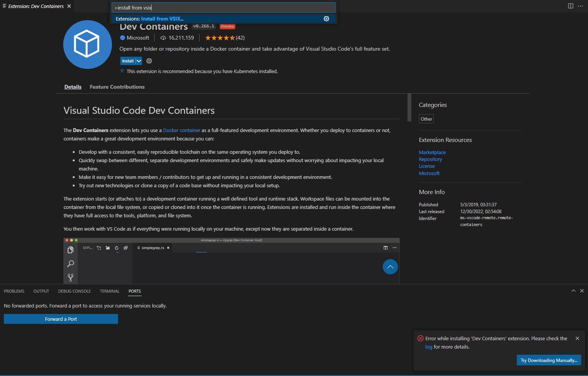Open the star ratings (42)

pos(225,38)
